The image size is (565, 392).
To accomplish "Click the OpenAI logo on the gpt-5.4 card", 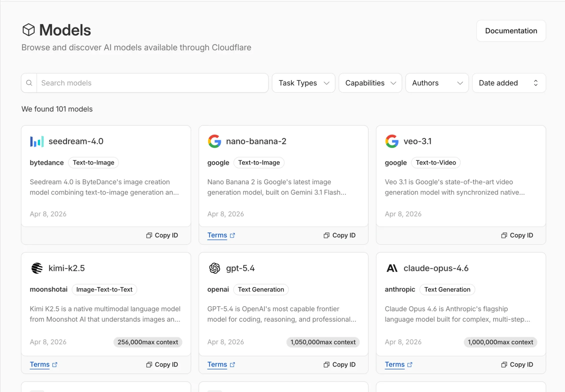I will click(214, 268).
